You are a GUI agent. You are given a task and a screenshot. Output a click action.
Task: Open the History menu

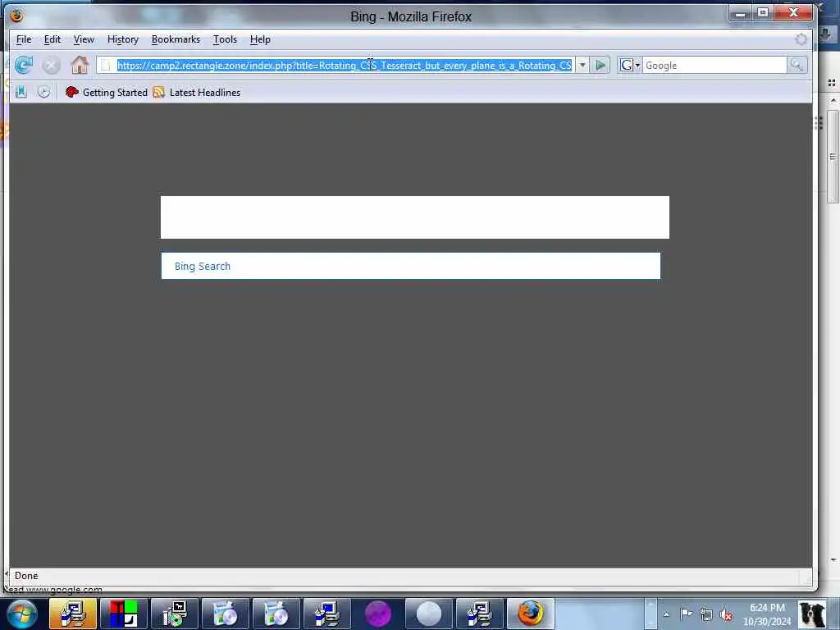pyautogui.click(x=123, y=39)
